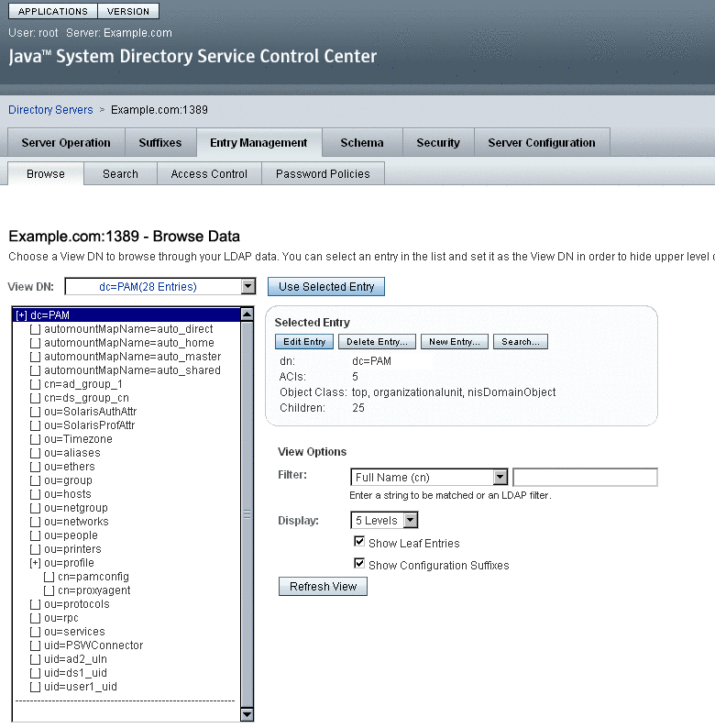Select the ou=printers entry
Screen dimensions: 715x728
pos(72,549)
